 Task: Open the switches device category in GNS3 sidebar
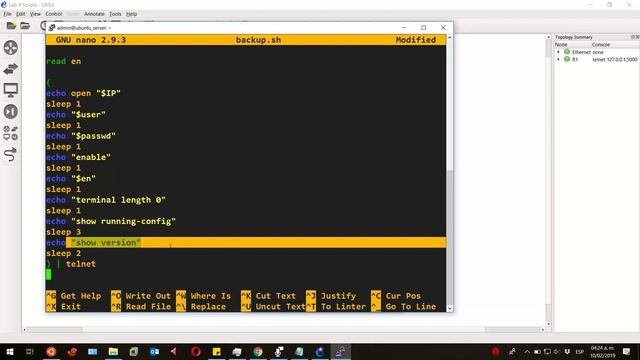point(11,69)
